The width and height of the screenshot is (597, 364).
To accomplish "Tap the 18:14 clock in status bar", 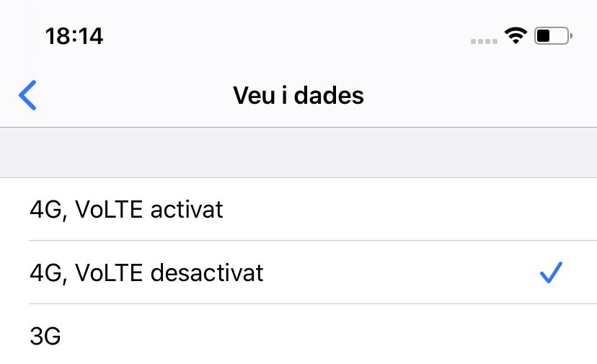I will [74, 36].
